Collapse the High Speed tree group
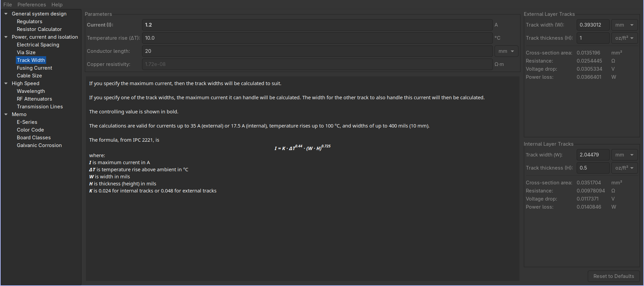Viewport: 644px width, 286px height. click(x=6, y=83)
